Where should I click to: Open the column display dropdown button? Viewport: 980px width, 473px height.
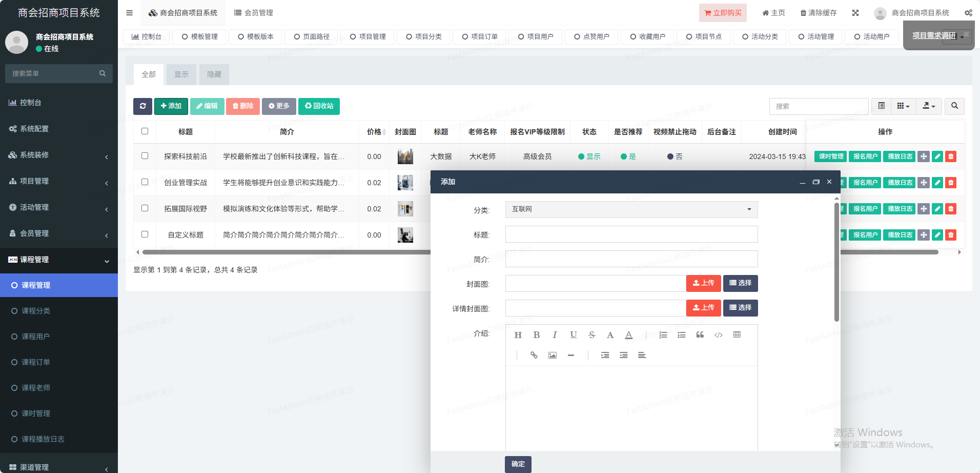pyautogui.click(x=903, y=106)
